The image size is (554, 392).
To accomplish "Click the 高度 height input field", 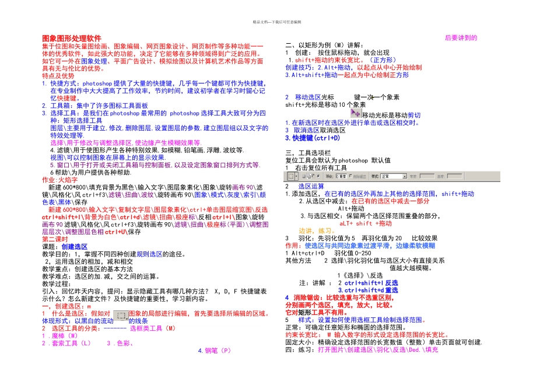I will [455, 176].
